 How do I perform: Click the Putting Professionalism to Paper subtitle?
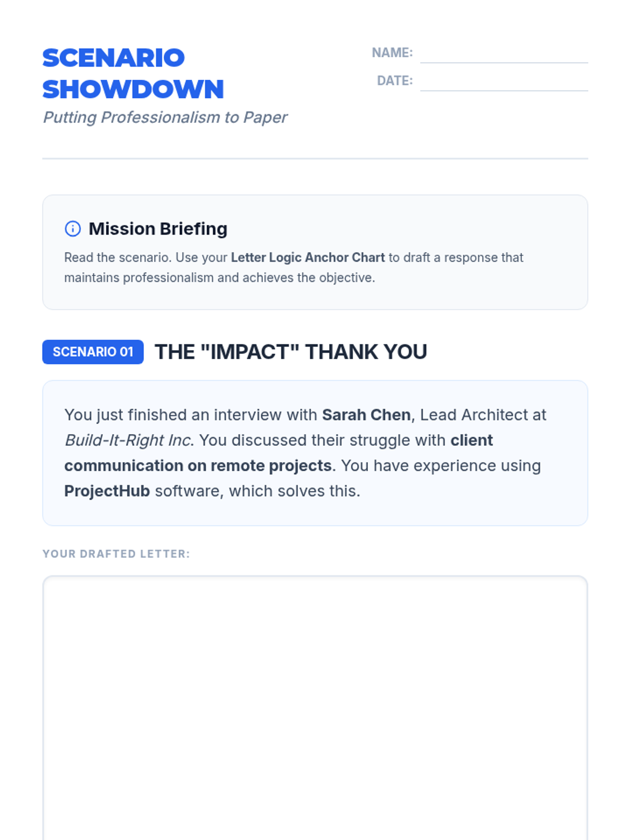(x=165, y=117)
